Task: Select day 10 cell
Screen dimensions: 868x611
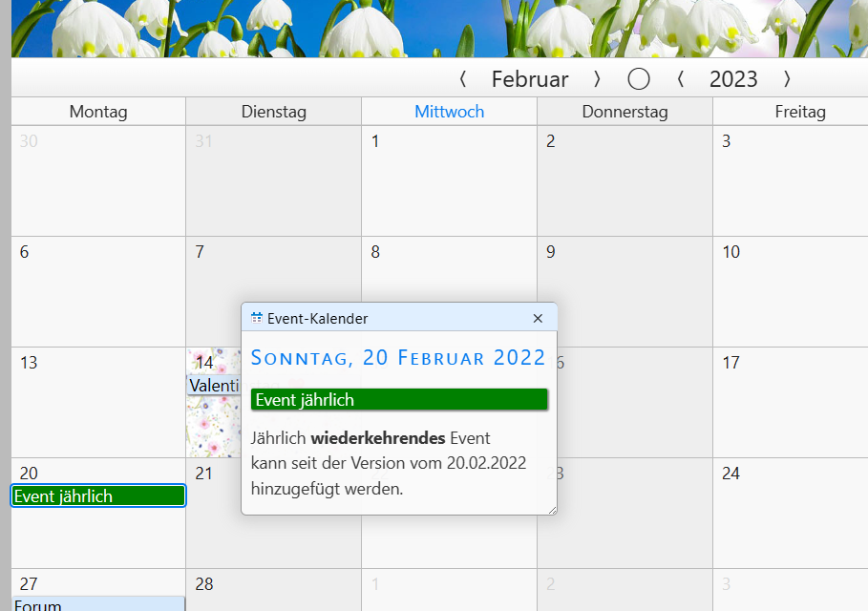Action: [790, 292]
